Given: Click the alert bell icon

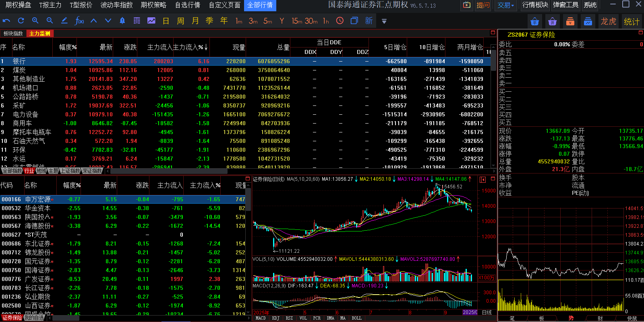Looking at the screenshot, I should tap(122, 21).
